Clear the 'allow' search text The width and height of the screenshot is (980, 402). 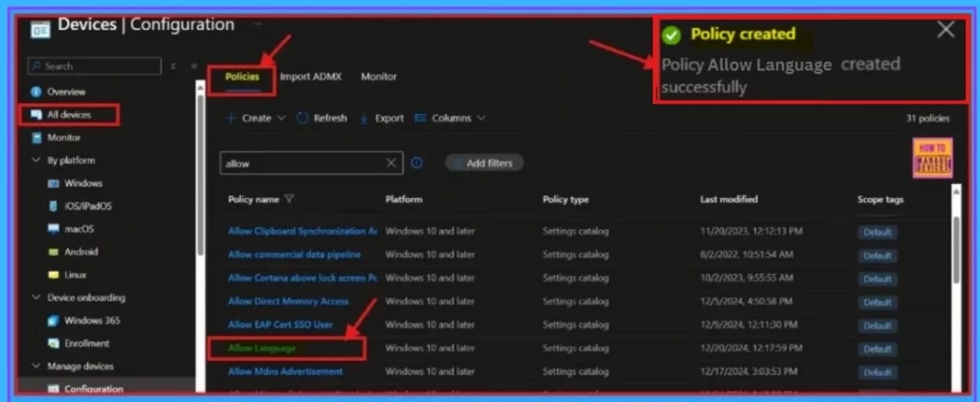point(391,163)
